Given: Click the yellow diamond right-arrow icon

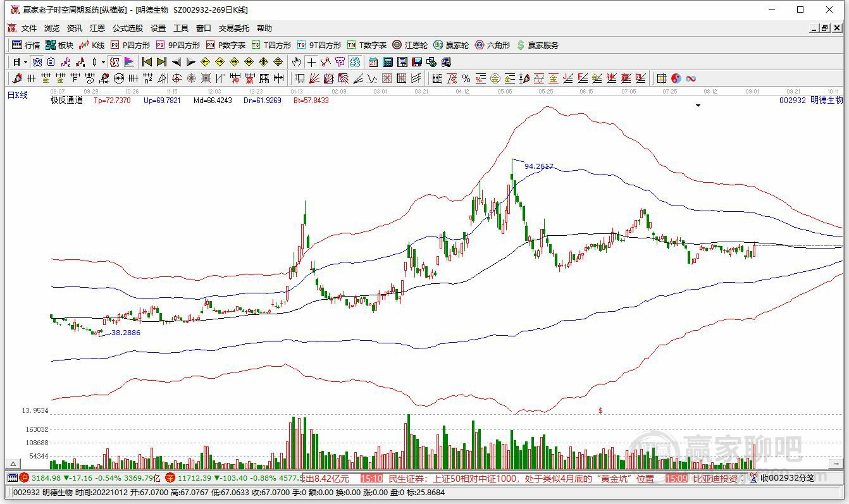Looking at the screenshot, I should (x=220, y=62).
